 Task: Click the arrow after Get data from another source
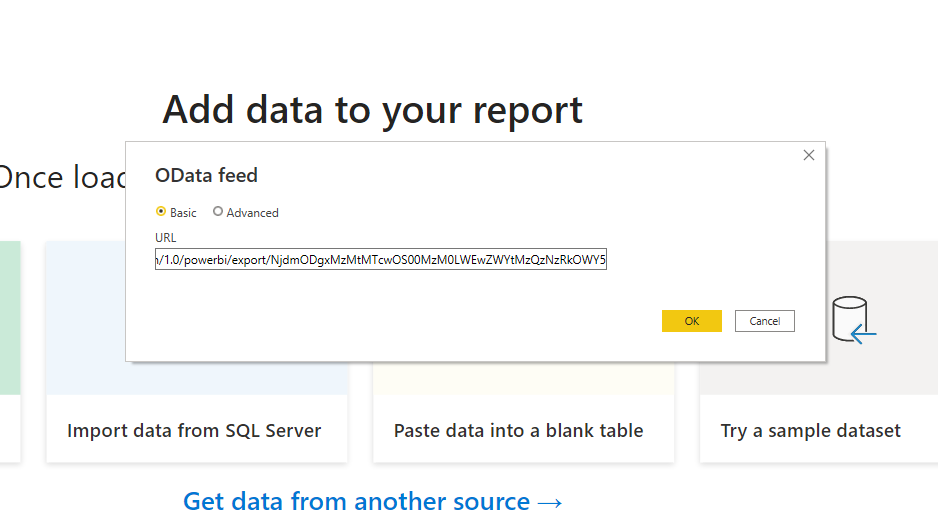550,501
